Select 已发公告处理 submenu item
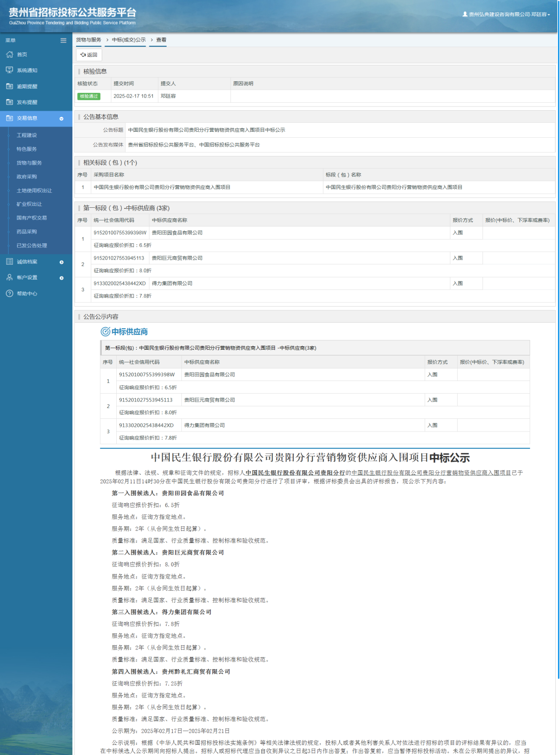 [32, 245]
